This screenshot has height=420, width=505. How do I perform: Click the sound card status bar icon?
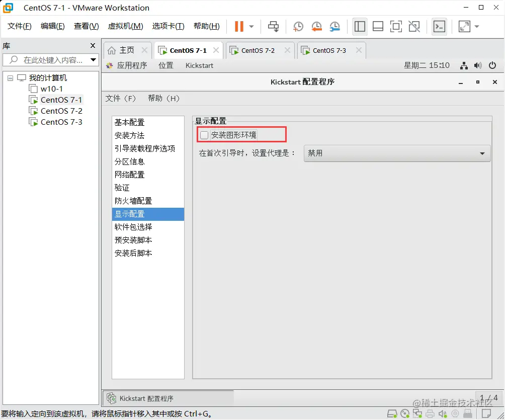443,413
